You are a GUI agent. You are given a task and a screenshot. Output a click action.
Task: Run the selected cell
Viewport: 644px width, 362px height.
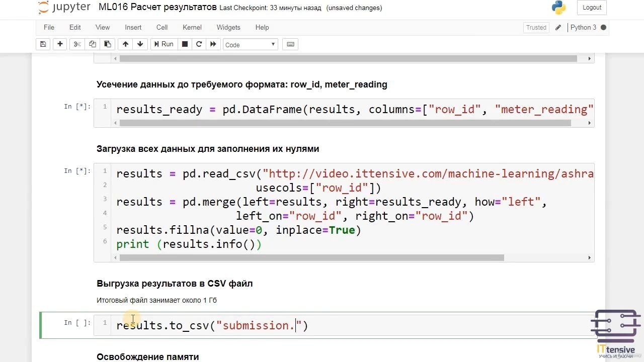pyautogui.click(x=164, y=44)
